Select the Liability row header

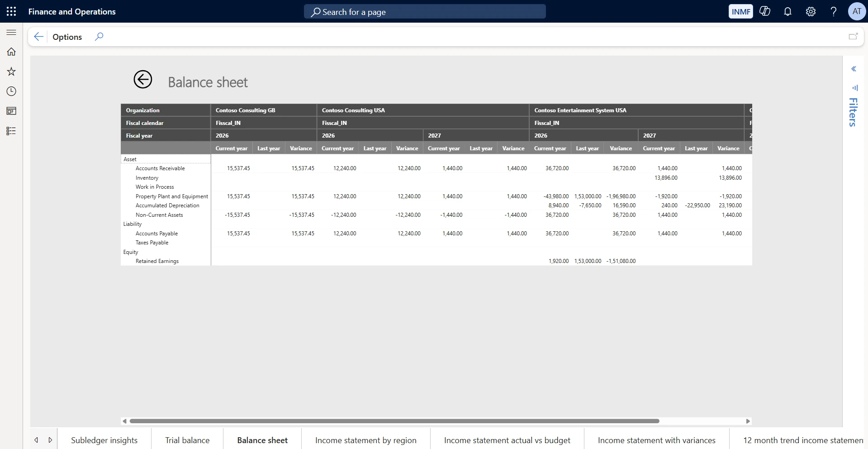pos(133,224)
